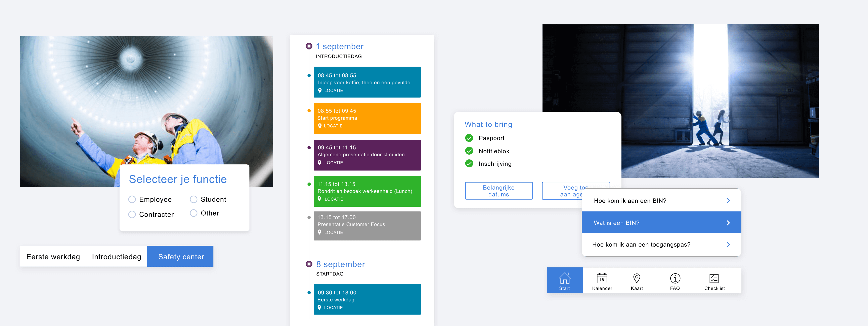This screenshot has height=326, width=868.
Task: Click location pin on 08.45 Inloop event
Action: 320,90
